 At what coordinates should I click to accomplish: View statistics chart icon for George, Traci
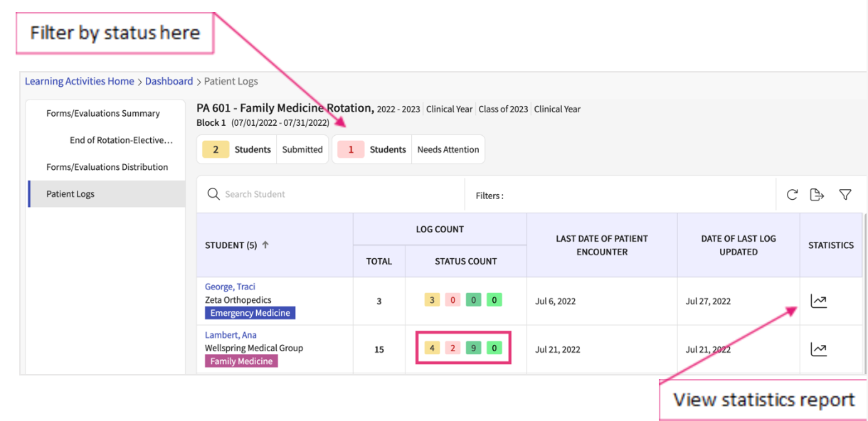[819, 302]
